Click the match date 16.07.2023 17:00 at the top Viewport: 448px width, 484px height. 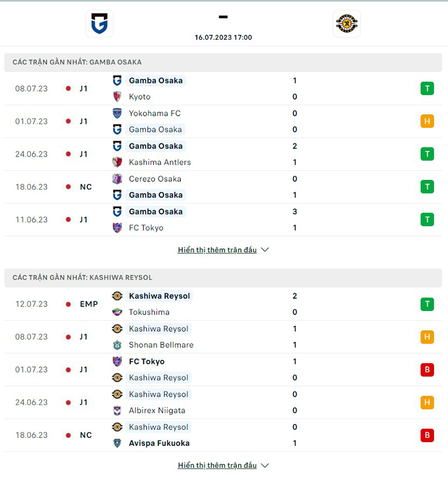coord(223,37)
